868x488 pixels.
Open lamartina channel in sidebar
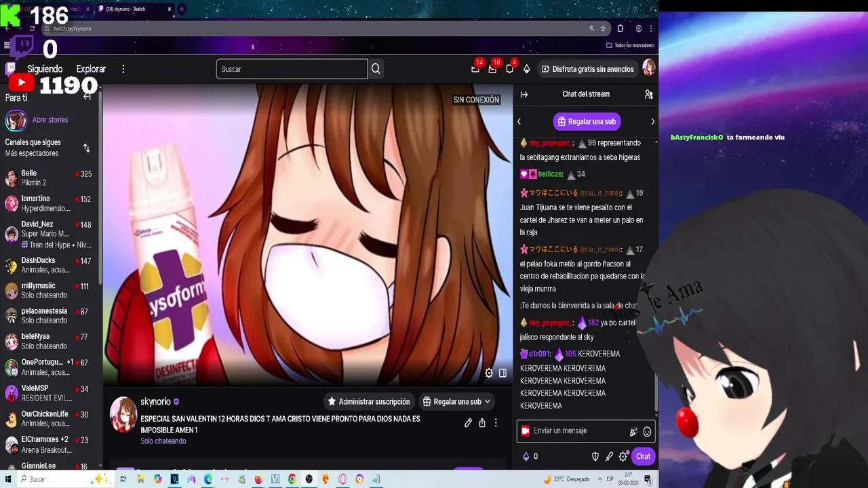(49, 203)
